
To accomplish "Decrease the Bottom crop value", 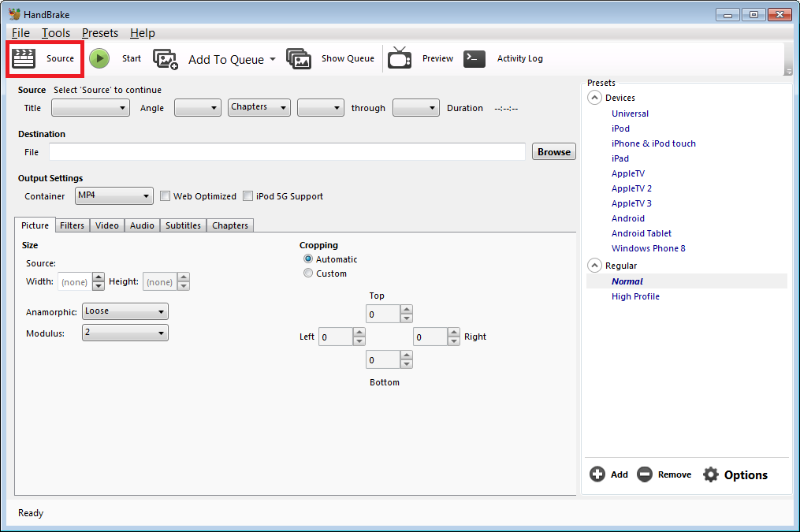I will (406, 364).
